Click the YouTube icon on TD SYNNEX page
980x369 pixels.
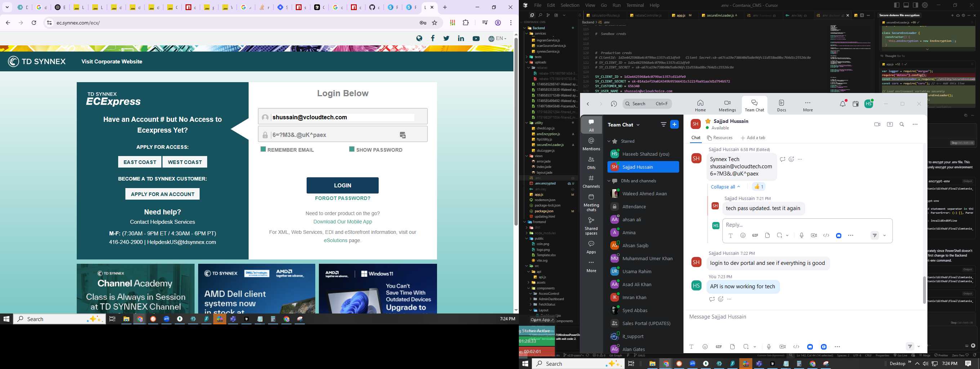coord(476,39)
